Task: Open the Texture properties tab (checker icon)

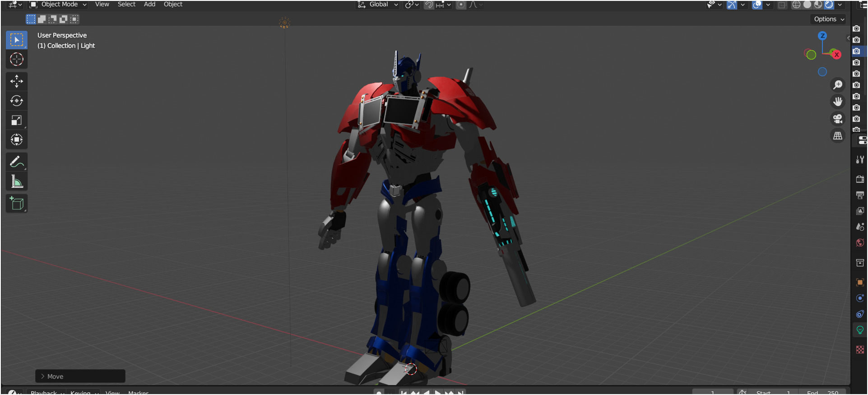Action: click(x=860, y=349)
